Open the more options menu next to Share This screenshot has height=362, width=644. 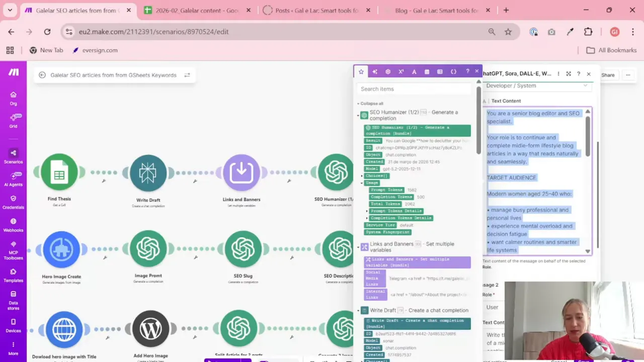(x=628, y=75)
